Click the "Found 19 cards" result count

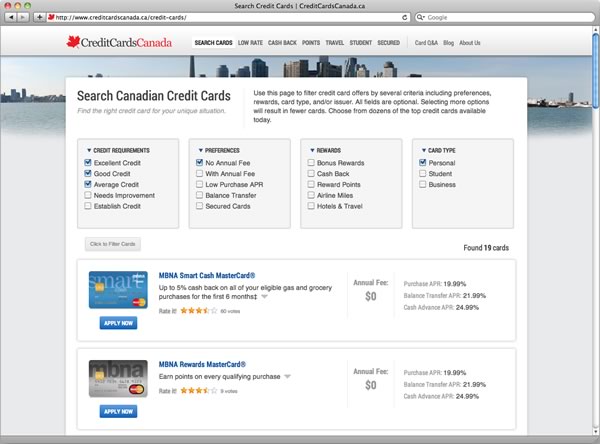tap(486, 248)
